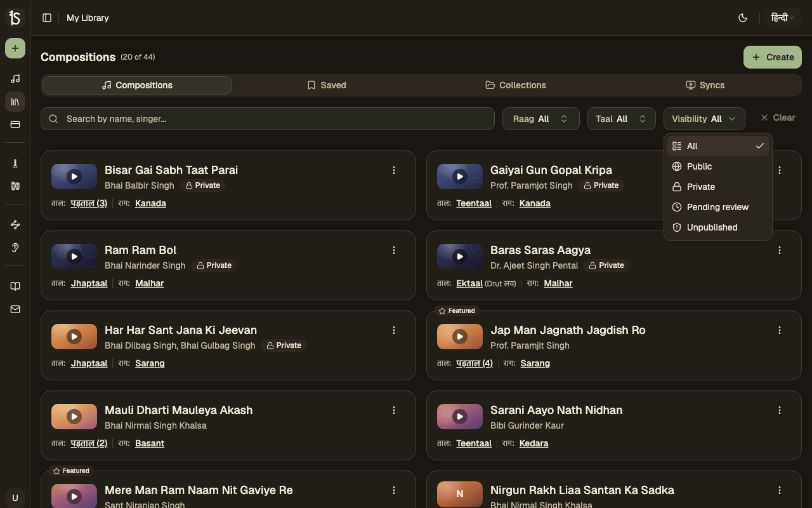The height and width of the screenshot is (508, 812).
Task: Clear all filters
Action: pos(778,117)
